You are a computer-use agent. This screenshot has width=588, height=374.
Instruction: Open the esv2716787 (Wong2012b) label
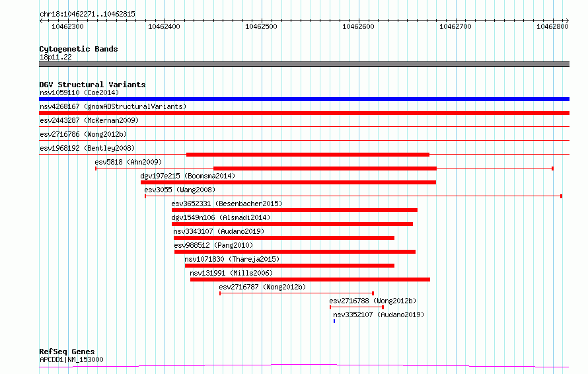click(262, 287)
